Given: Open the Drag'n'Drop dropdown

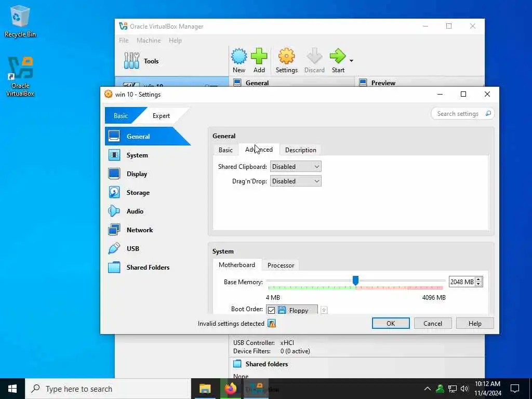Looking at the screenshot, I should 296,181.
